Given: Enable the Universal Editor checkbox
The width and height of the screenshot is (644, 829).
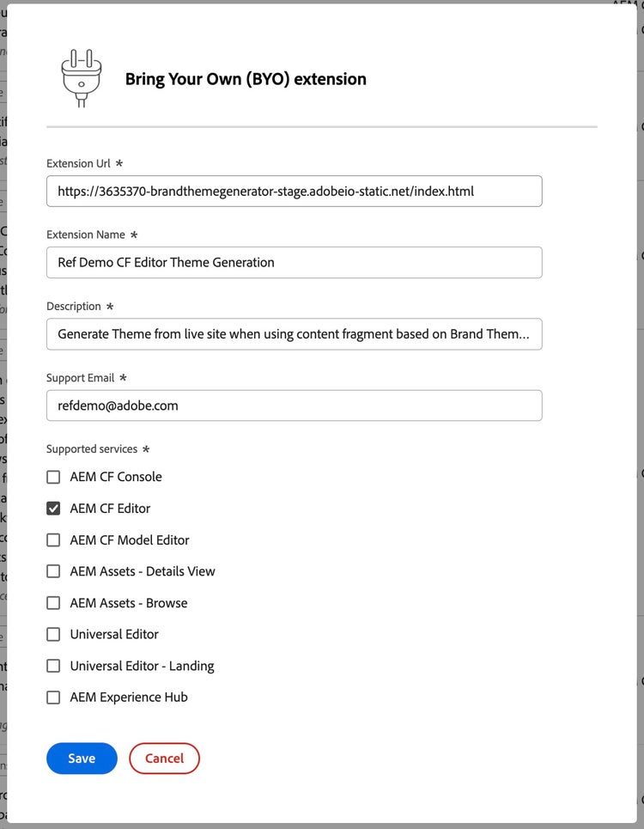Looking at the screenshot, I should 53,634.
